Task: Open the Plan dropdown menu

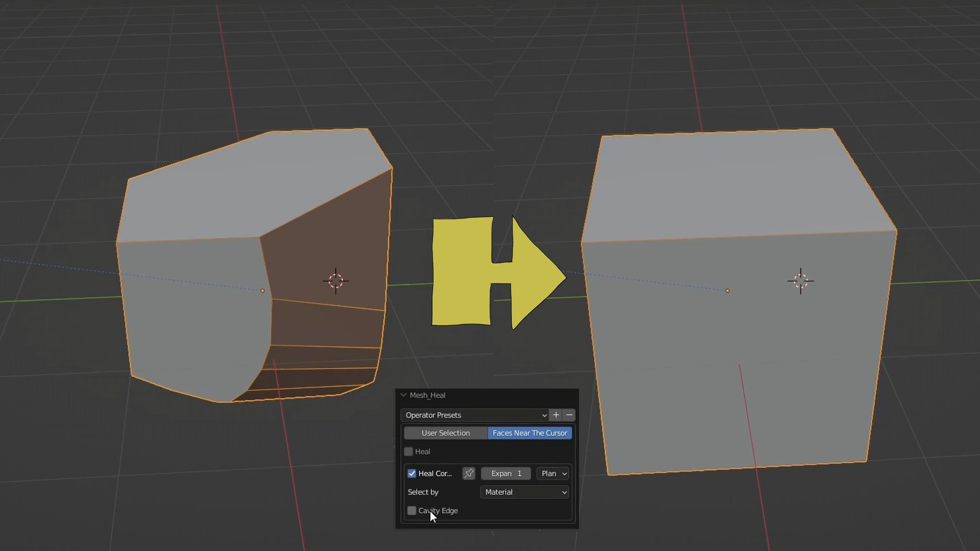Action: (x=553, y=473)
